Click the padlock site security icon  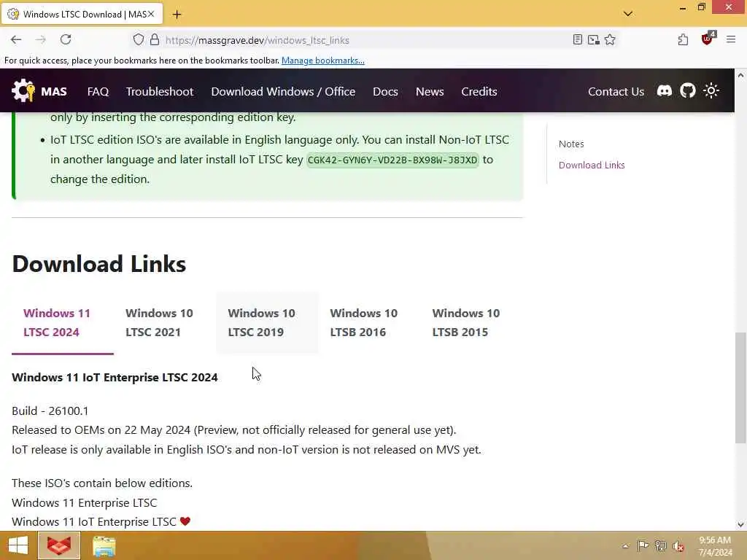coord(155,40)
